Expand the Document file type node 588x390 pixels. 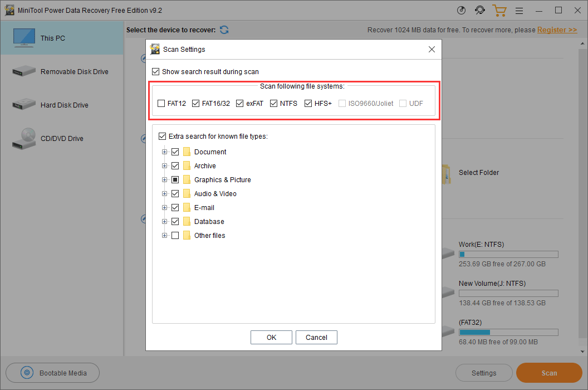tap(164, 152)
